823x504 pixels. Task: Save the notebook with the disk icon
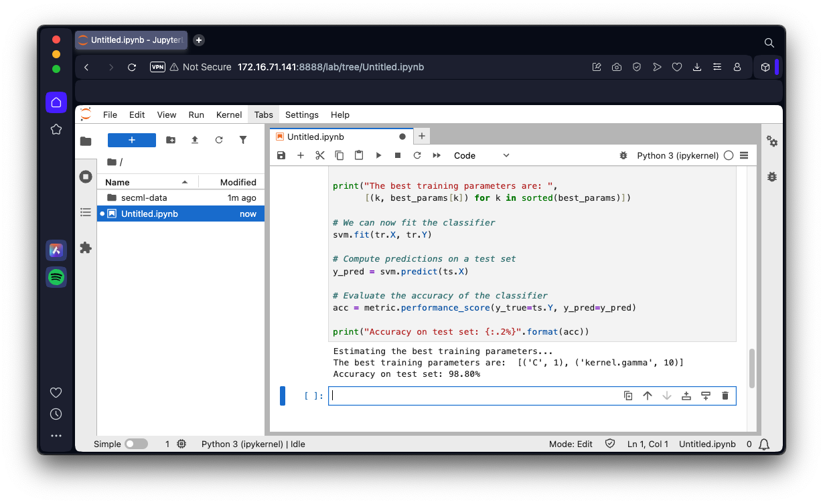pos(281,155)
